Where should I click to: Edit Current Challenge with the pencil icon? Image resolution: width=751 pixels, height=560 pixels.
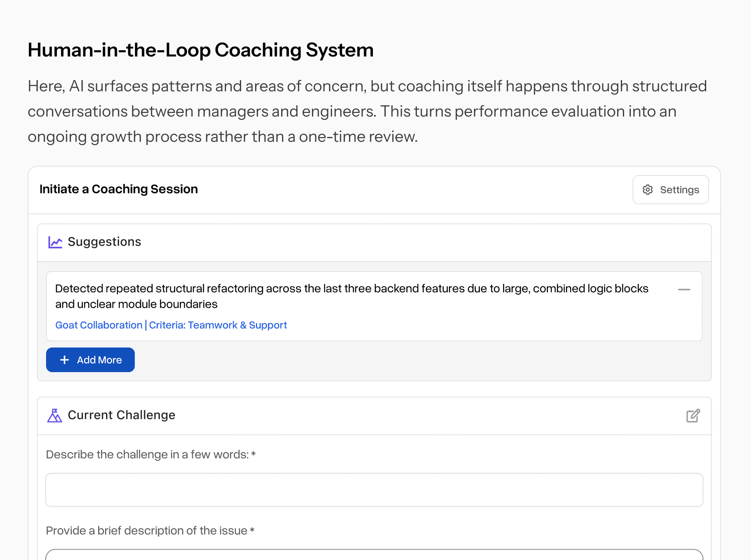click(x=693, y=416)
